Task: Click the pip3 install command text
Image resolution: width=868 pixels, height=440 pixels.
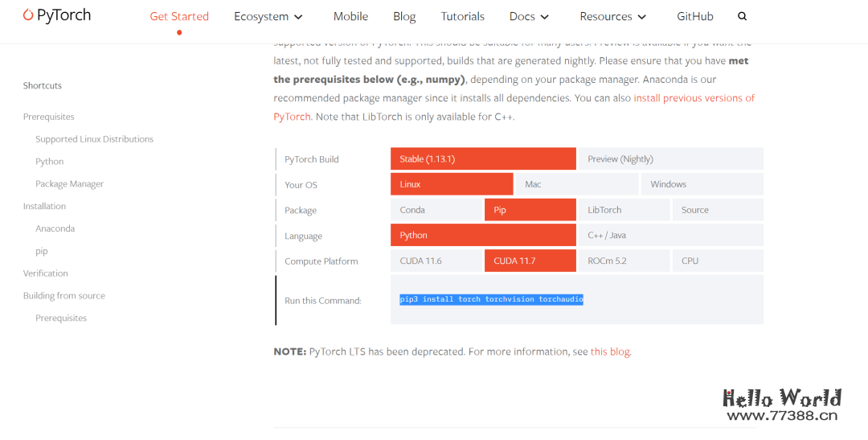Action: (x=491, y=299)
